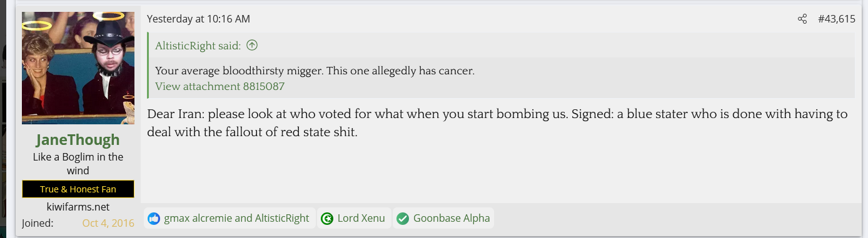This screenshot has width=868, height=238.
Task: Click the green circular reaction icon by Lord Xenu
Action: (327, 219)
